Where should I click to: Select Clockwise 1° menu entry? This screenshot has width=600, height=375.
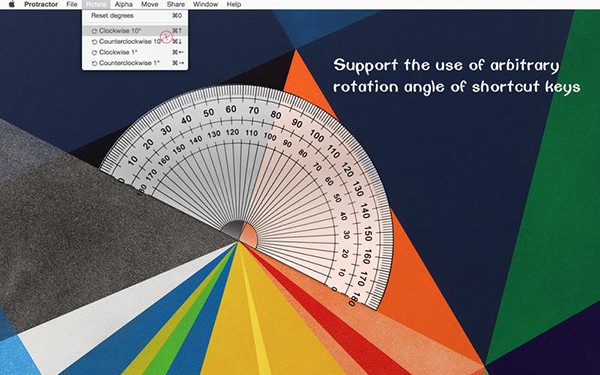click(135, 52)
